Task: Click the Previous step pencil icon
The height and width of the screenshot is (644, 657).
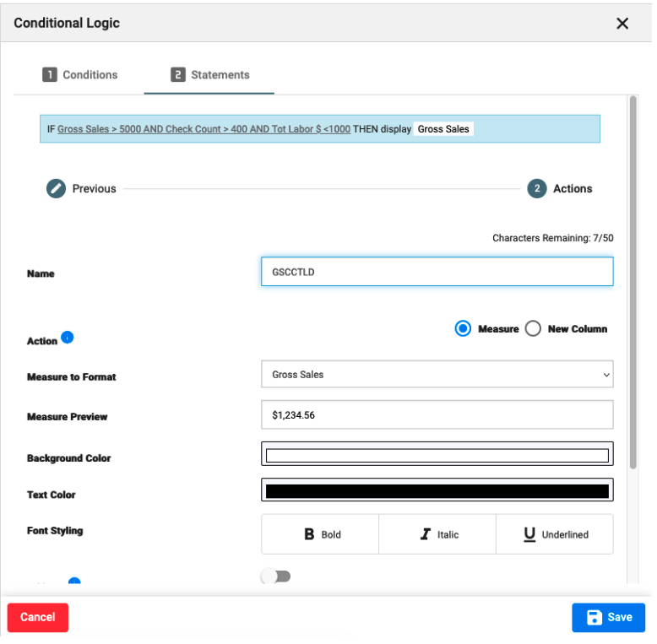Action: tap(56, 190)
